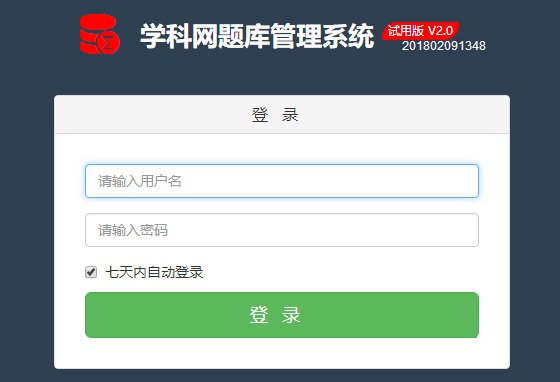Uncheck the 七天内自动登录 checkbox
The height and width of the screenshot is (382, 560).
coord(91,272)
